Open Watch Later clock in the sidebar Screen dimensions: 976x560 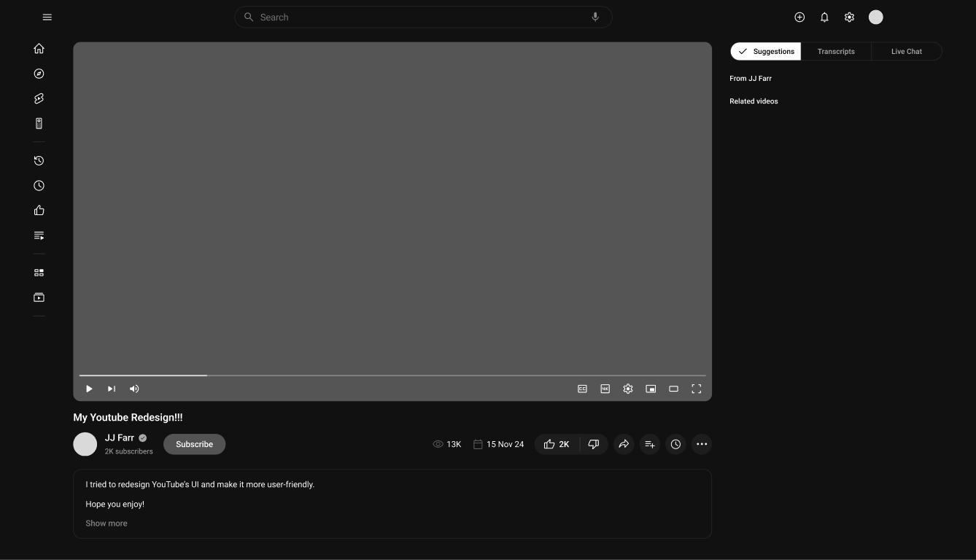pyautogui.click(x=39, y=186)
